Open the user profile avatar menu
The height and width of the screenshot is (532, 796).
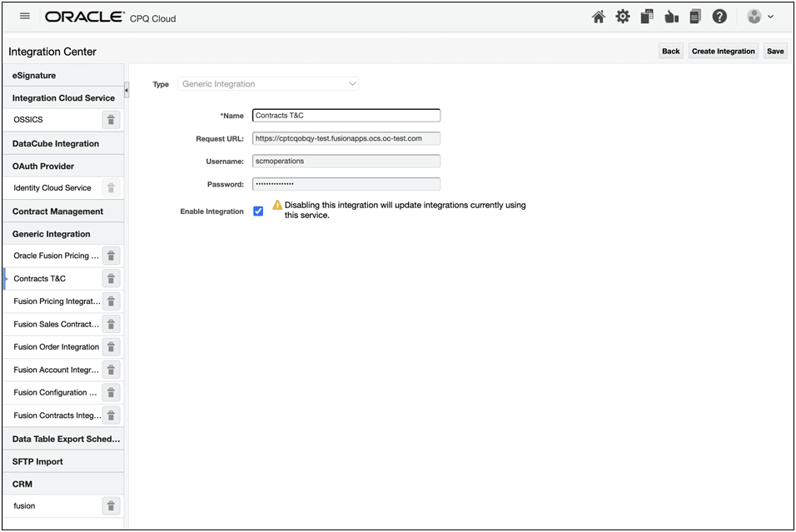coord(760,17)
